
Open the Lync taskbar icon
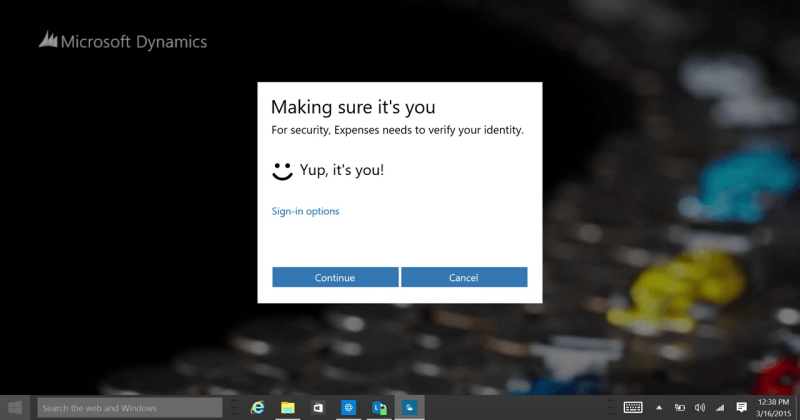coord(379,407)
